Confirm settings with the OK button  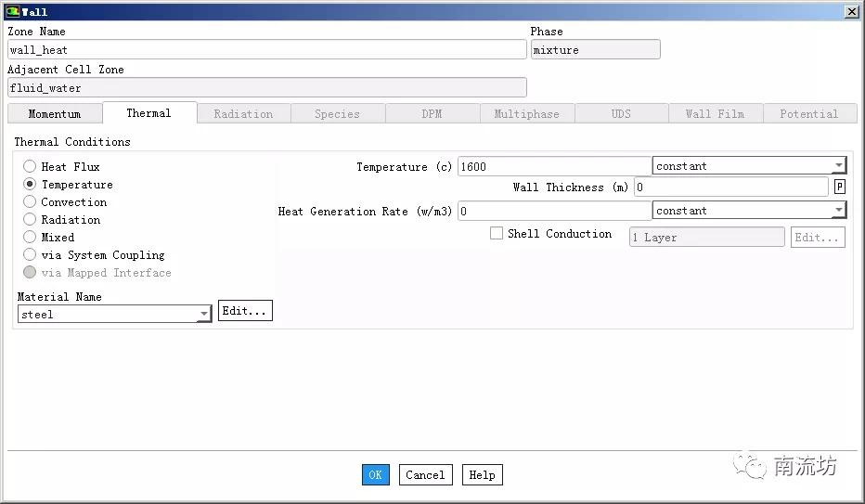click(x=376, y=475)
